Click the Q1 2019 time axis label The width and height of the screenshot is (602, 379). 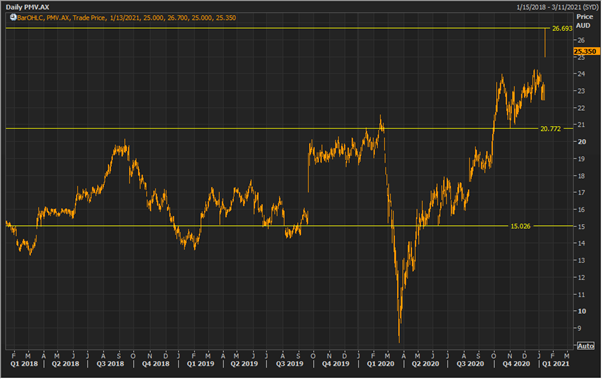pyautogui.click(x=200, y=364)
